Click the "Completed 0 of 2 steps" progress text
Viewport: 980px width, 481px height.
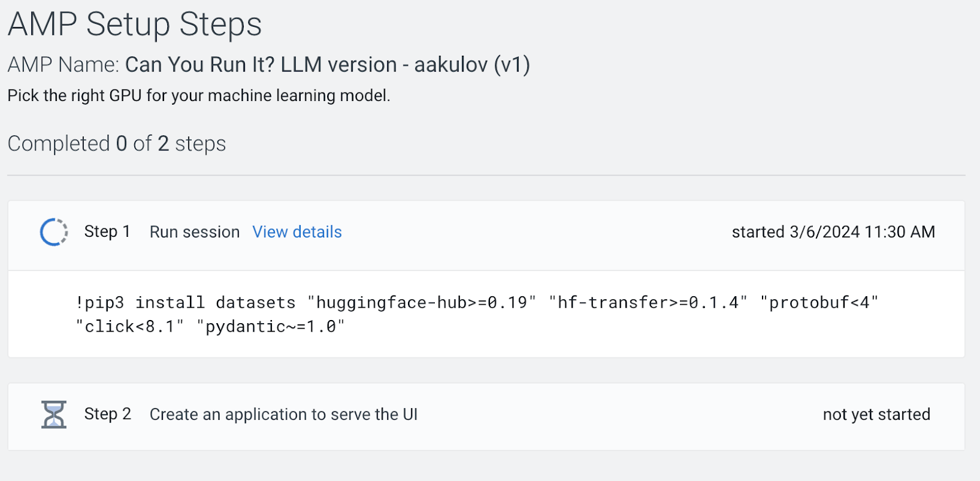click(116, 144)
